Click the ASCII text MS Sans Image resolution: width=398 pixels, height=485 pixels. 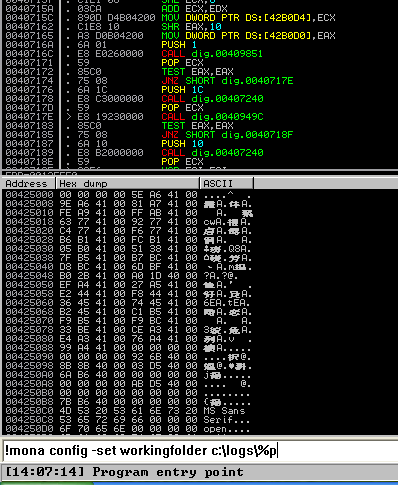tap(224, 410)
